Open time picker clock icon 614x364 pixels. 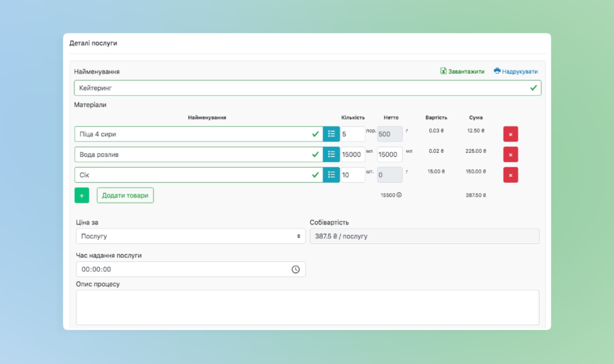(296, 270)
